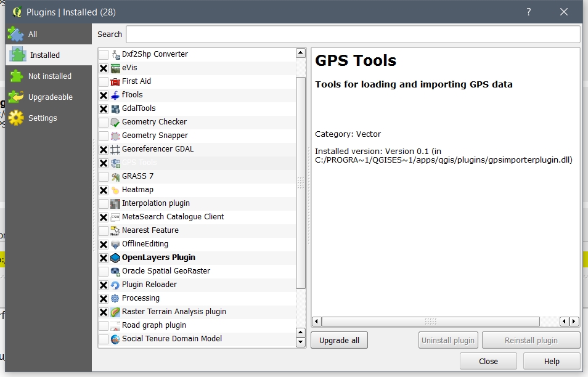This screenshot has height=377, width=588.
Task: Click the Oracle Spatial GeoRaster icon
Action: coord(115,271)
